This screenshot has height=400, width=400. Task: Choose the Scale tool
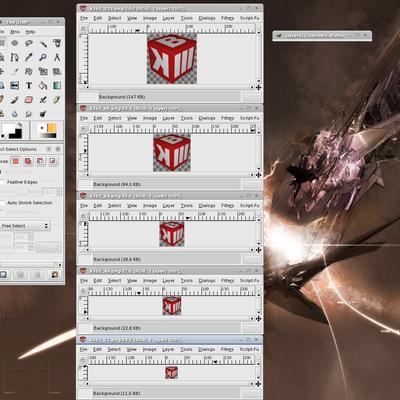click(43, 71)
